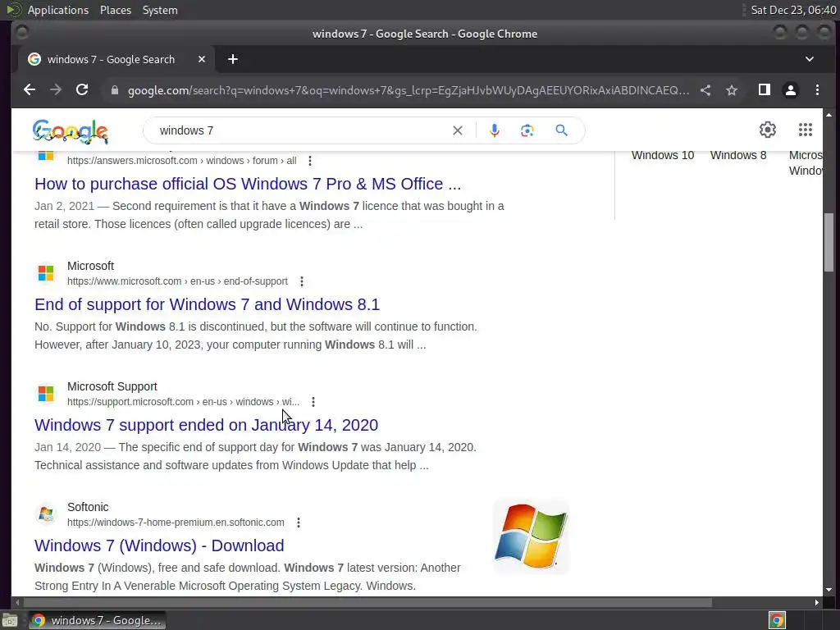Image resolution: width=840 pixels, height=630 pixels.
Task: Click the horizontal scrollbar right arrow
Action: 816,603
